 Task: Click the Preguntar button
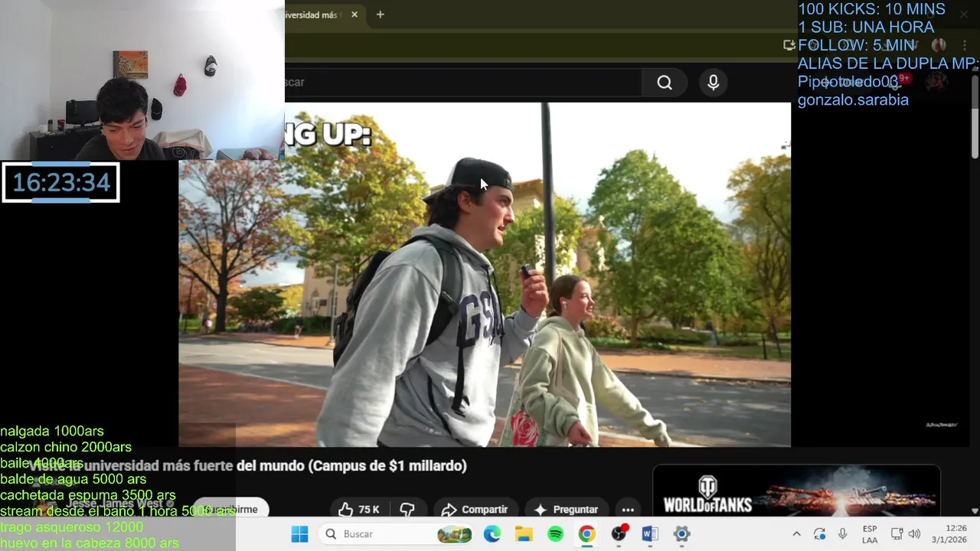[x=566, y=510]
